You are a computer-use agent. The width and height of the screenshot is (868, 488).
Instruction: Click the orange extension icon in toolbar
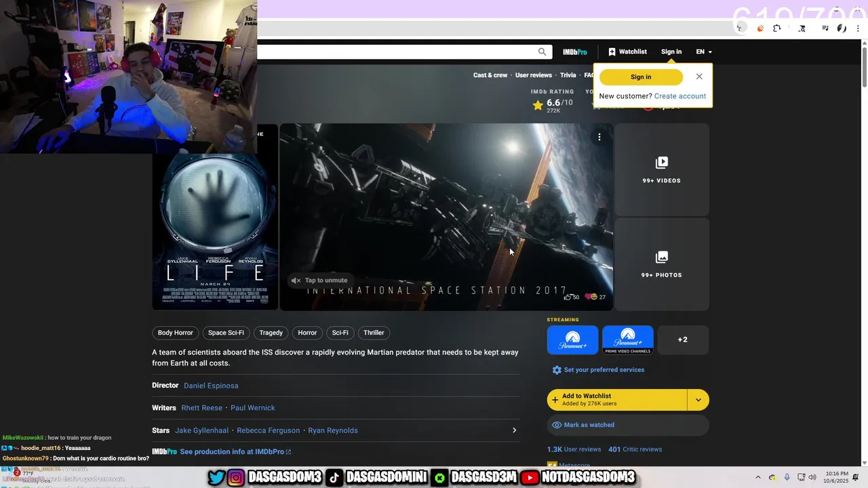click(x=760, y=28)
